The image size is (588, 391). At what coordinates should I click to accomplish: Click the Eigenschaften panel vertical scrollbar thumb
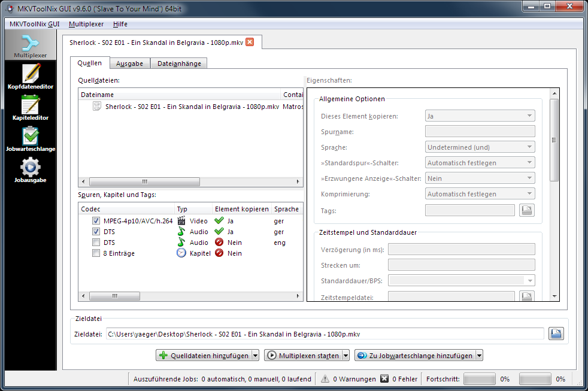554,140
